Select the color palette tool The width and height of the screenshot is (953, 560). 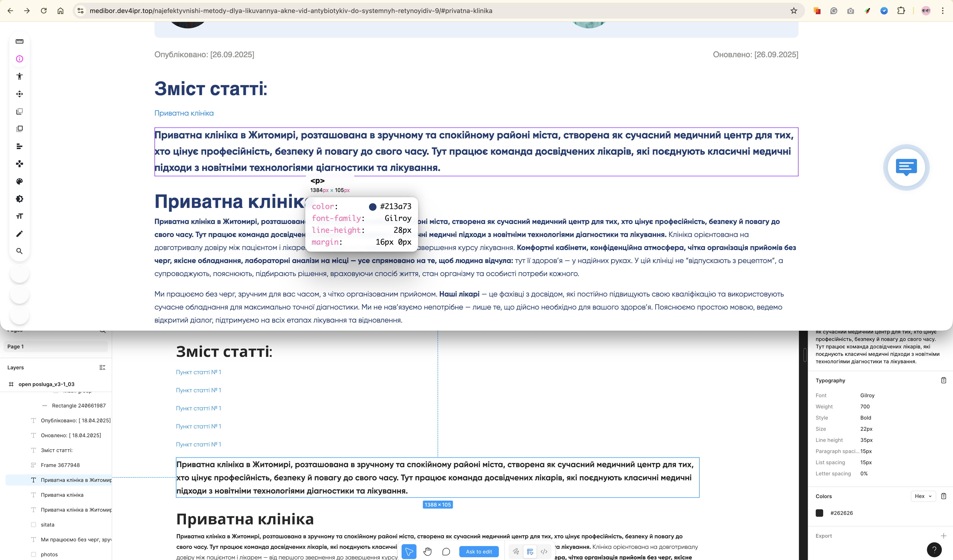19,181
